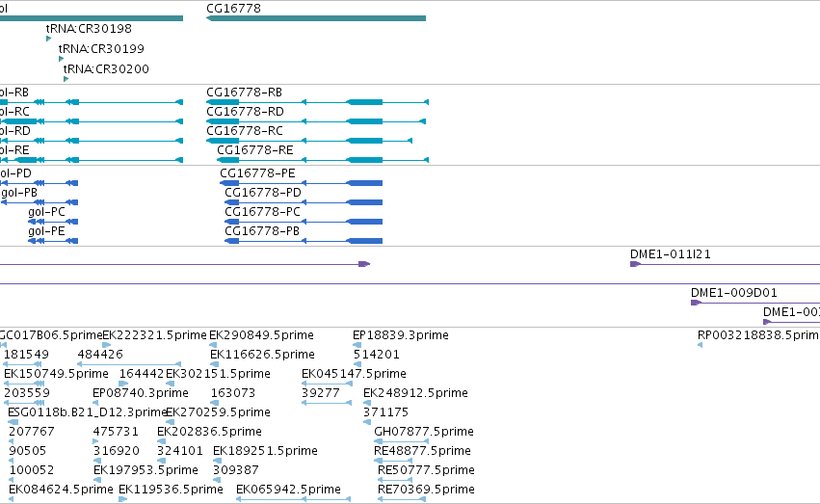Viewport: 820px width, 504px height.
Task: Open the EP18839.3prime EST label
Action: (x=401, y=335)
